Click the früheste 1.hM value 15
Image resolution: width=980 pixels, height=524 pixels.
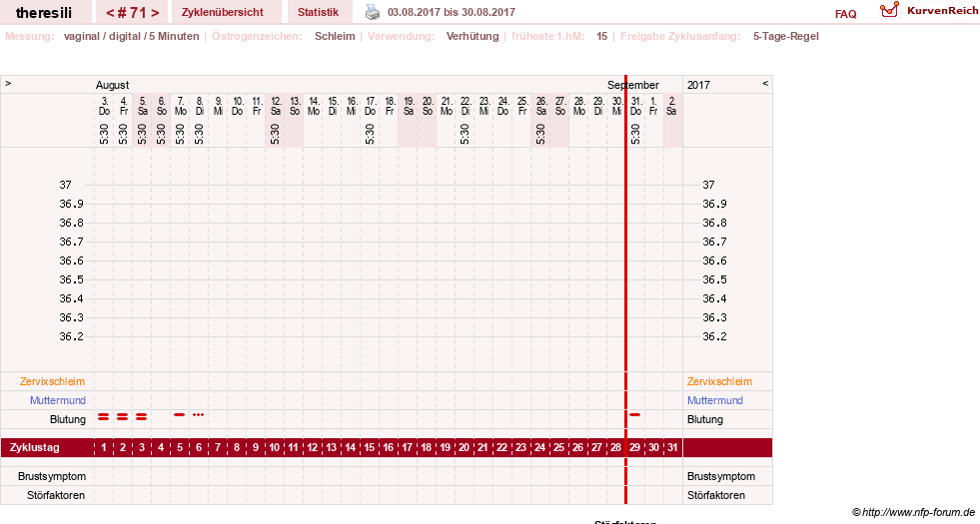tap(601, 36)
